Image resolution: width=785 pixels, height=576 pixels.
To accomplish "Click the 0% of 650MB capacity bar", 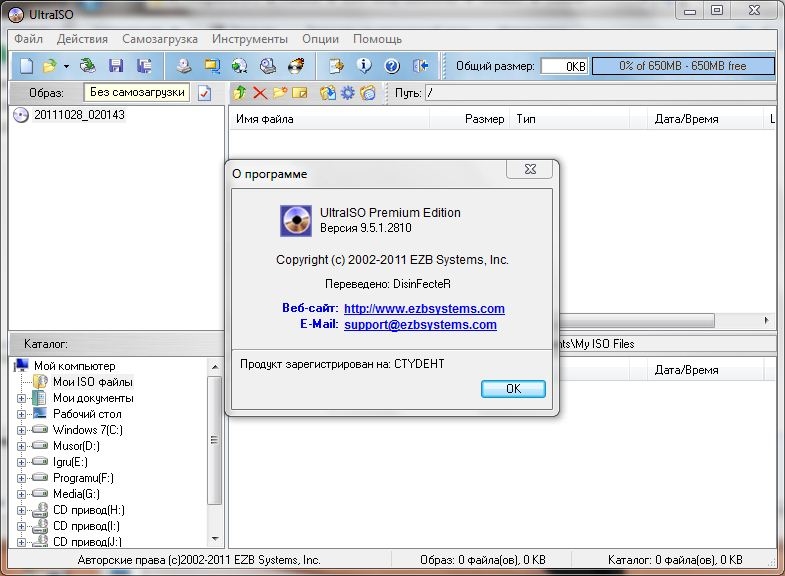I will click(683, 66).
